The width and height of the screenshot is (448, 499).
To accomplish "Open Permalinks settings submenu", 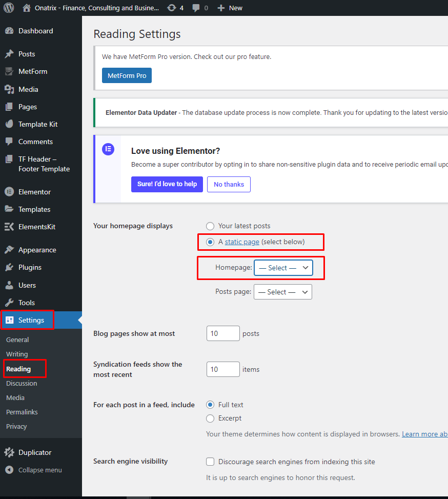I will tap(22, 412).
